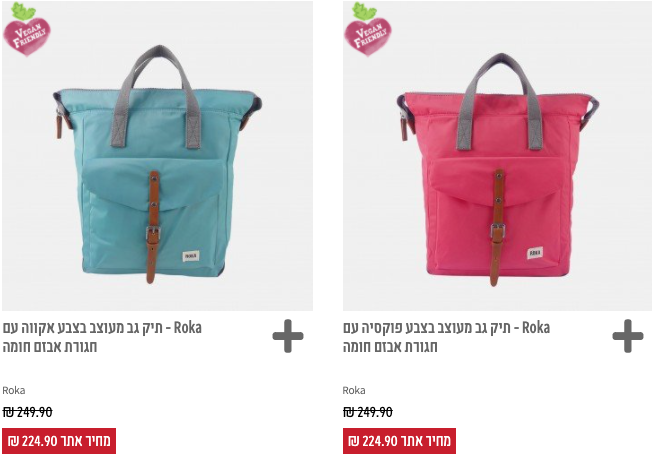Click the Roka brand link under aqua bag
The width and height of the screenshot is (652, 472).
tap(14, 390)
